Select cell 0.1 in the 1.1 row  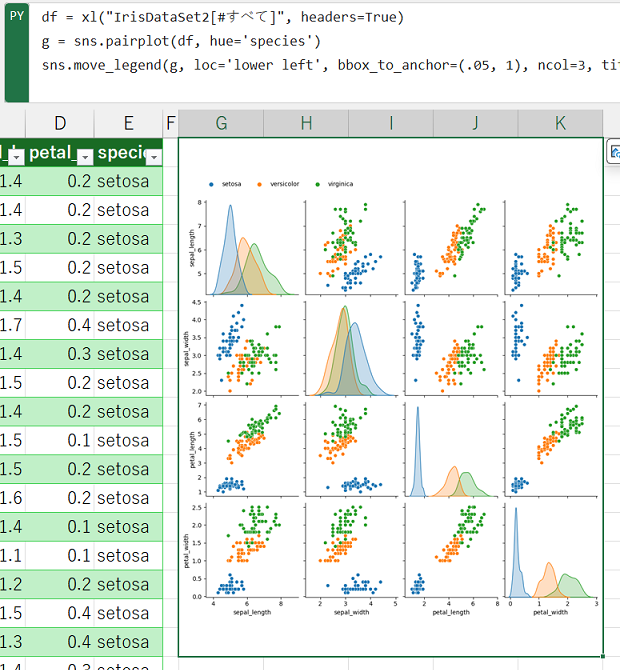60,555
